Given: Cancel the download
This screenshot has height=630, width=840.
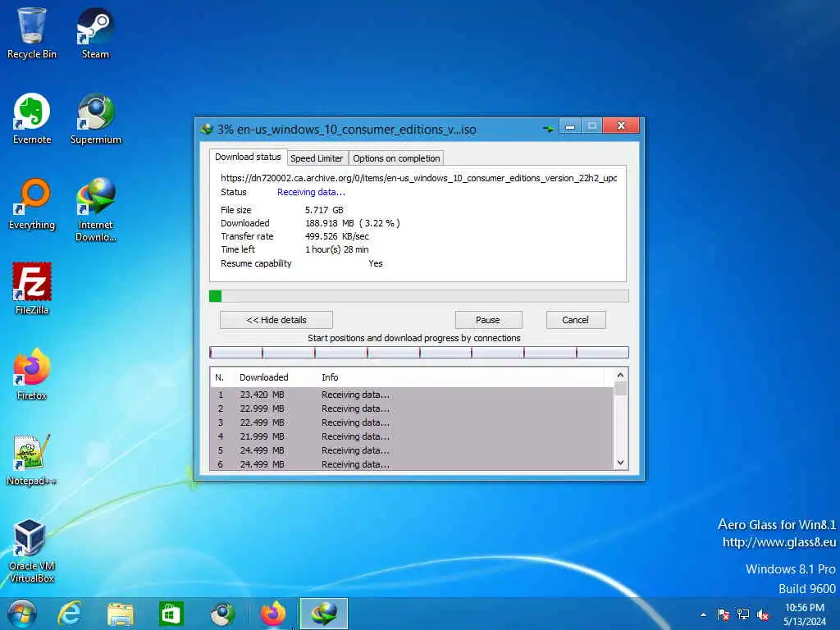Looking at the screenshot, I should point(576,320).
